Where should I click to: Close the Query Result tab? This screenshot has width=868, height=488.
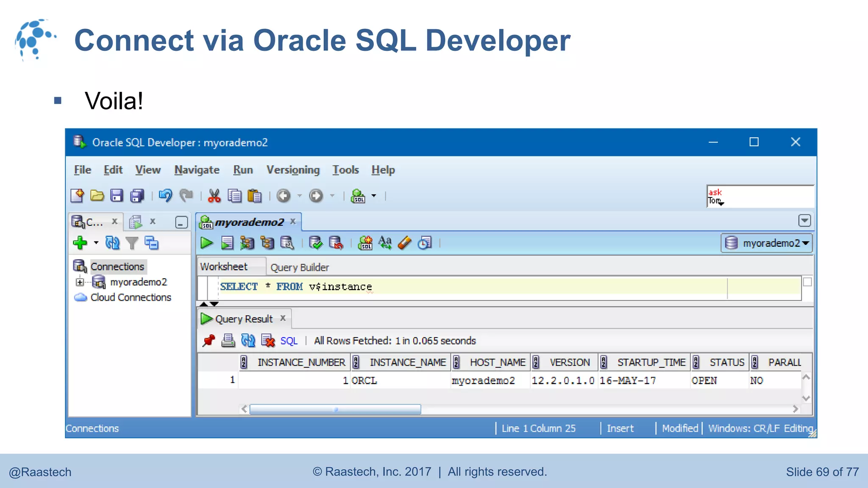(283, 318)
